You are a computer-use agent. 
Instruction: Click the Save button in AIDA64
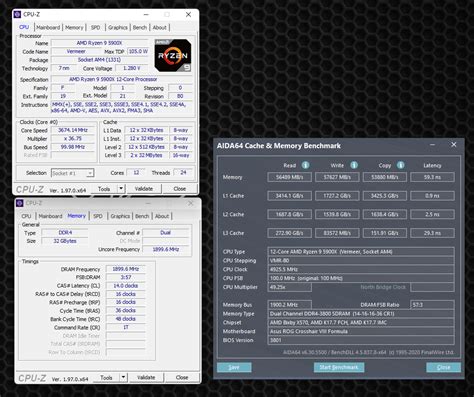point(234,367)
